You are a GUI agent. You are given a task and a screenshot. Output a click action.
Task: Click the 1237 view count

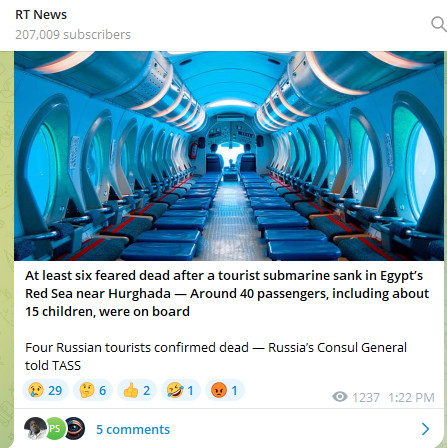[x=366, y=397]
